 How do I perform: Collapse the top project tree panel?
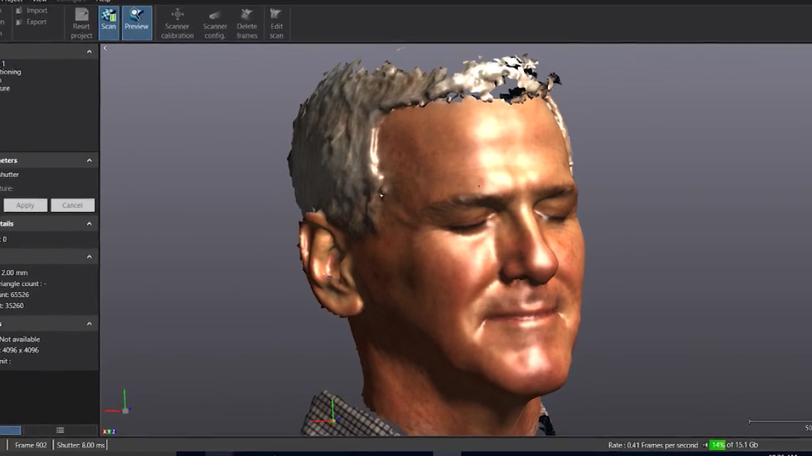pyautogui.click(x=89, y=52)
